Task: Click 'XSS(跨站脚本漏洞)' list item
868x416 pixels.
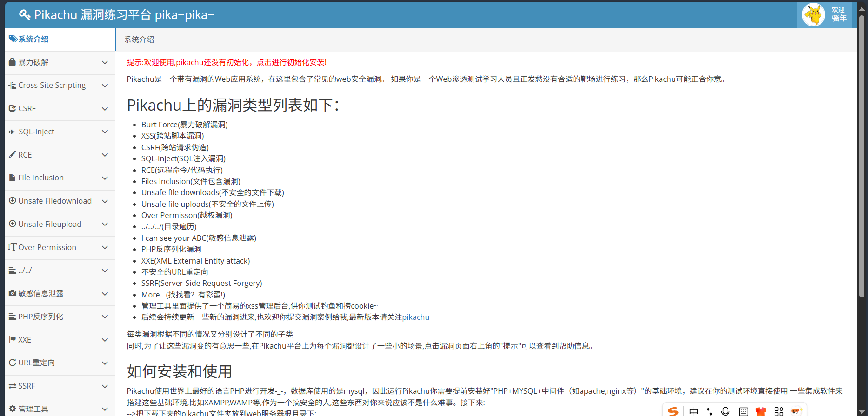Action: tap(173, 136)
